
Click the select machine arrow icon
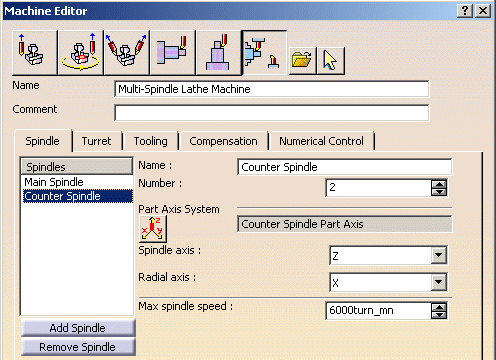coord(331,61)
